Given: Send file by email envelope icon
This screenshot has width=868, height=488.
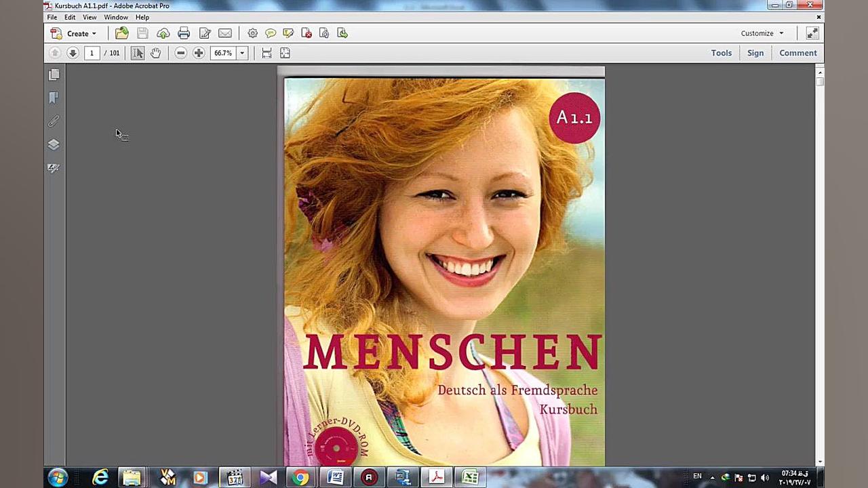Looking at the screenshot, I should 225,33.
